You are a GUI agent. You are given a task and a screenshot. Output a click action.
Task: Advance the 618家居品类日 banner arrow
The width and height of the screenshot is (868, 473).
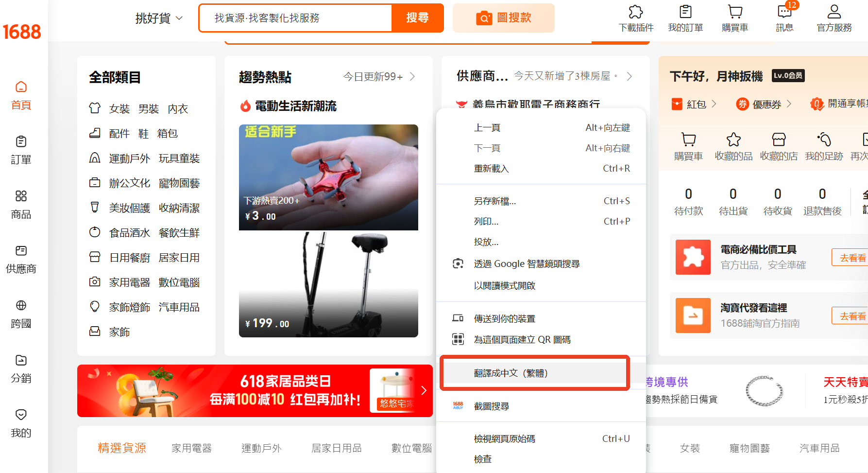pyautogui.click(x=424, y=390)
